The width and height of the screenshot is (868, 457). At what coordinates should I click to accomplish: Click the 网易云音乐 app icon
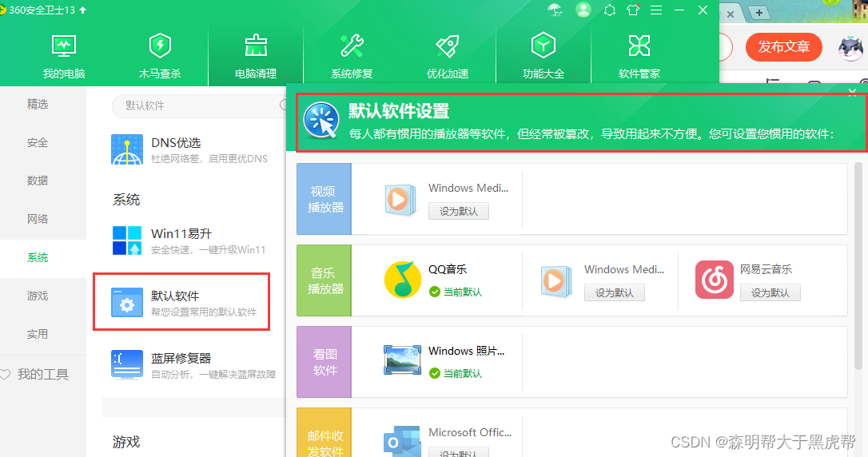(x=714, y=280)
